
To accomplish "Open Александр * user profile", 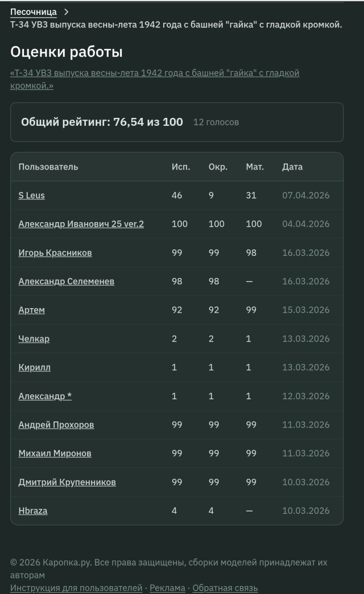I will [45, 396].
